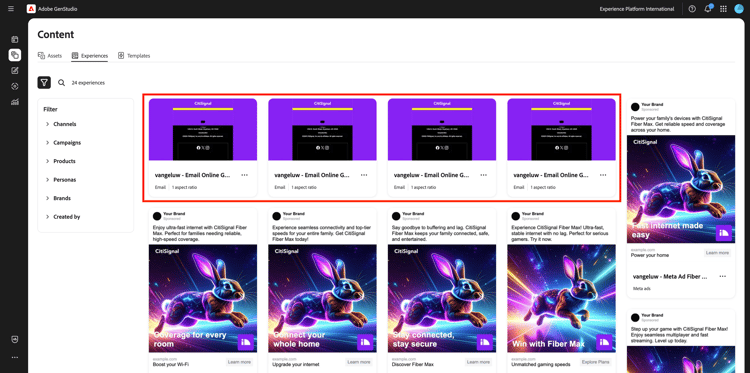750x373 pixels.
Task: Switch to the Assets tab
Action: (50, 55)
